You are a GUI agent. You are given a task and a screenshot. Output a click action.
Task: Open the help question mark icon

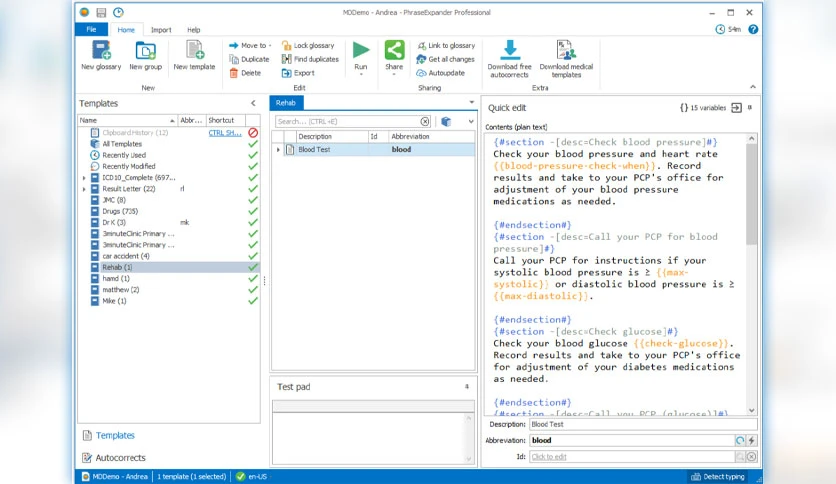tap(753, 29)
